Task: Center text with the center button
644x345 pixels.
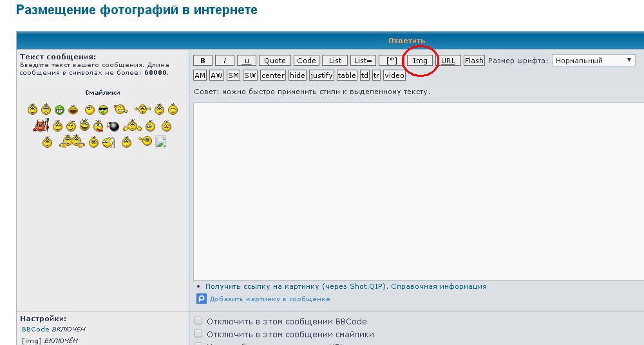Action: tap(273, 75)
